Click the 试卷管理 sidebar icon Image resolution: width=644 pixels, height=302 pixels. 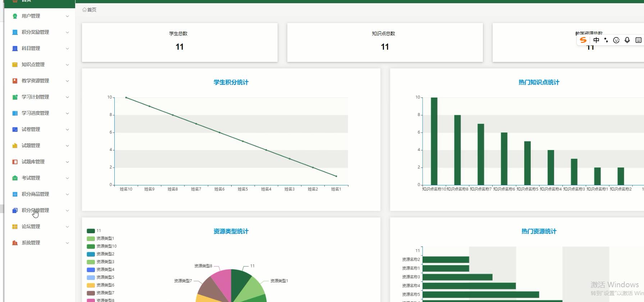[x=15, y=130]
